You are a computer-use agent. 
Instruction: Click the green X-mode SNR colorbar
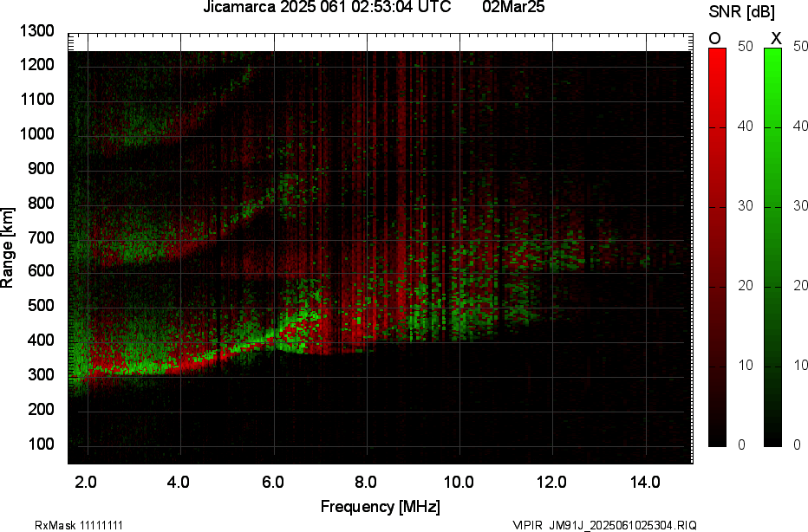[x=773, y=247]
